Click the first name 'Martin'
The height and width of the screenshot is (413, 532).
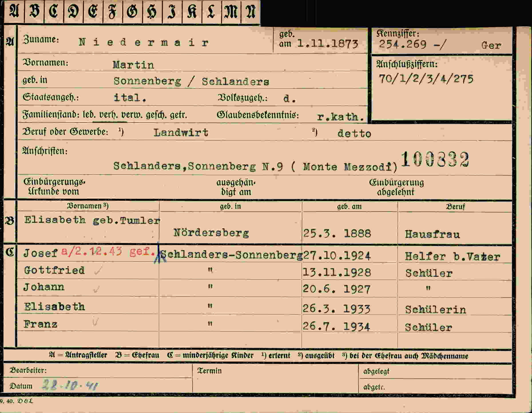click(x=133, y=65)
